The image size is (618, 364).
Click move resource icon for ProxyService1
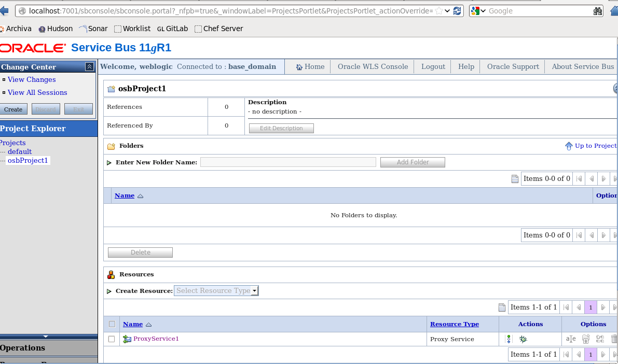click(585, 339)
